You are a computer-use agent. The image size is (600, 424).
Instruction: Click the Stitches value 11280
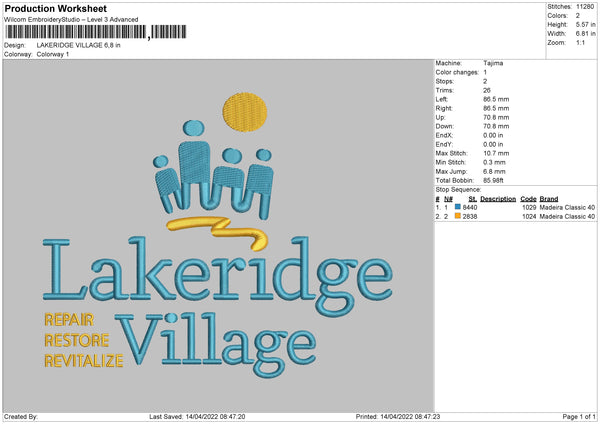click(x=585, y=7)
